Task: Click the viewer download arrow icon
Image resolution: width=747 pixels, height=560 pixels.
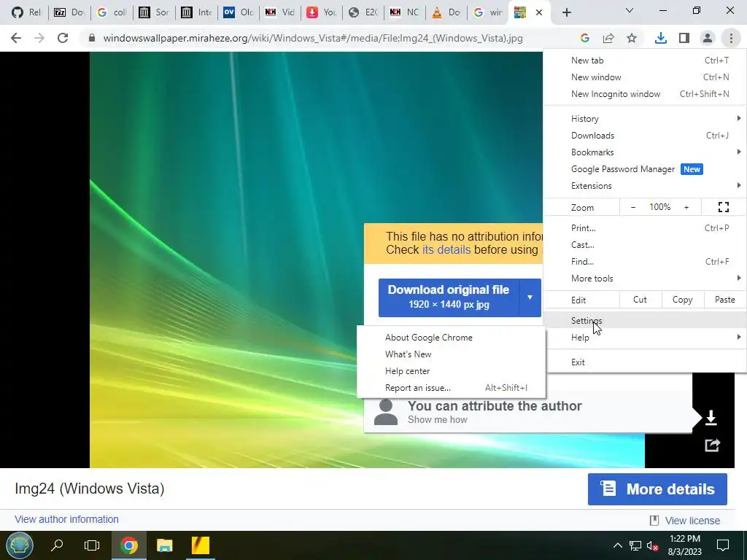Action: click(711, 418)
